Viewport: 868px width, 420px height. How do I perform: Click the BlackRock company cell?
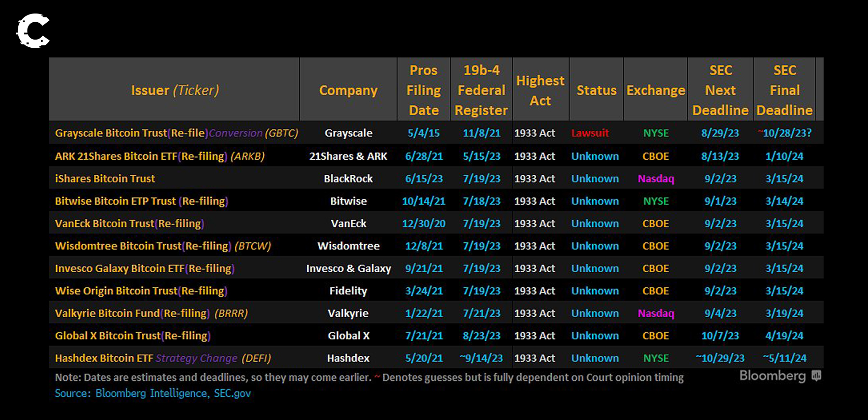pos(348,179)
